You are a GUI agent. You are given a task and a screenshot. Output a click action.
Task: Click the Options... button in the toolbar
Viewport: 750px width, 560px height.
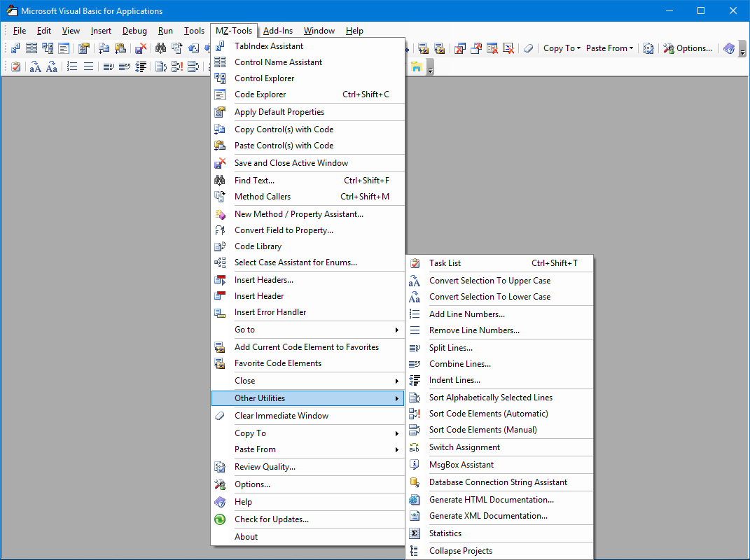[688, 48]
